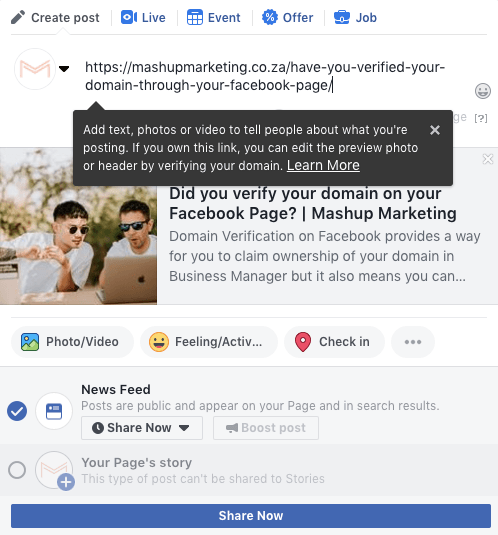The height and width of the screenshot is (535, 498).
Task: Click the question mark help icon
Action: tap(481, 118)
